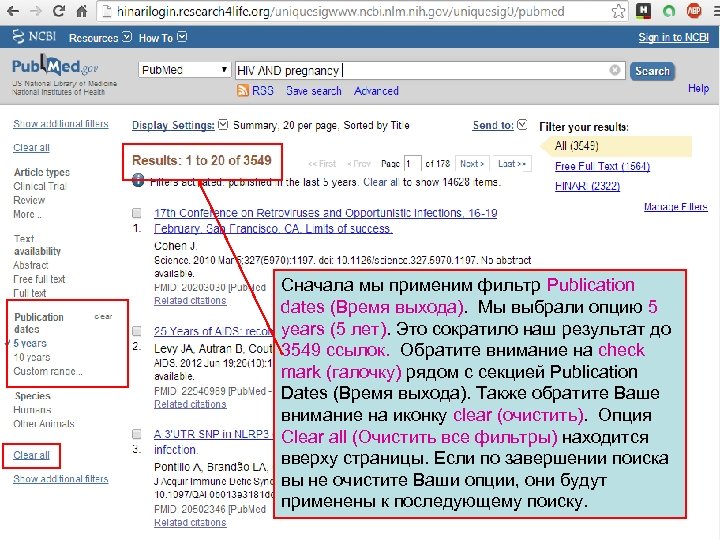Toggle the Humans species filter

point(32,410)
